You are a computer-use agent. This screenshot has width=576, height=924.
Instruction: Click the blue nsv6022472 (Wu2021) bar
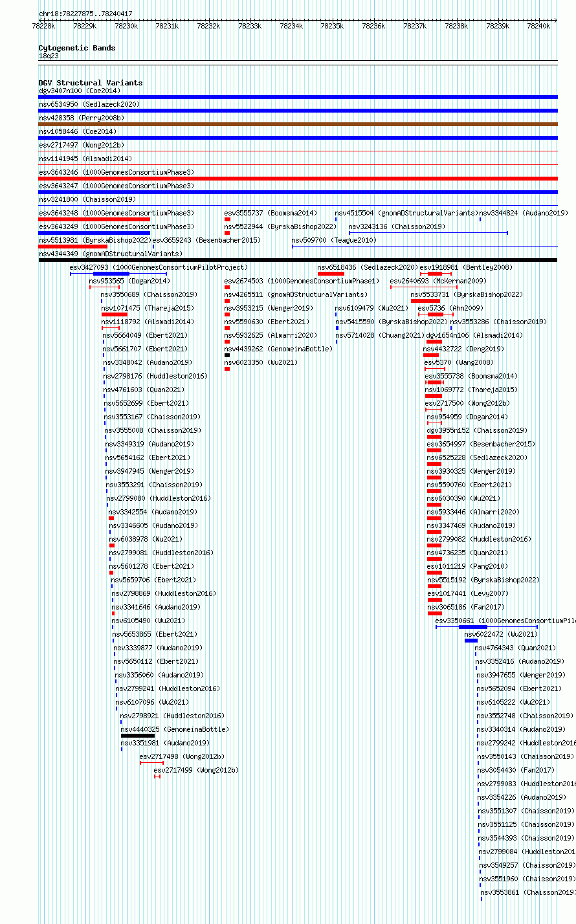click(x=471, y=641)
